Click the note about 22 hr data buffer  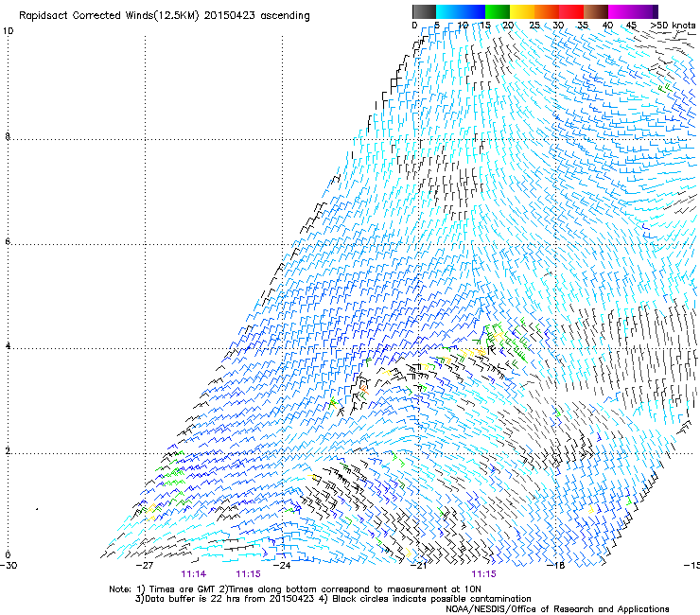click(333, 599)
